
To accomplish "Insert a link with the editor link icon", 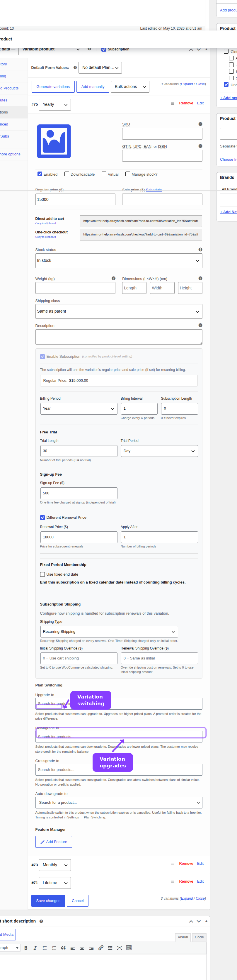I will [x=101, y=948].
